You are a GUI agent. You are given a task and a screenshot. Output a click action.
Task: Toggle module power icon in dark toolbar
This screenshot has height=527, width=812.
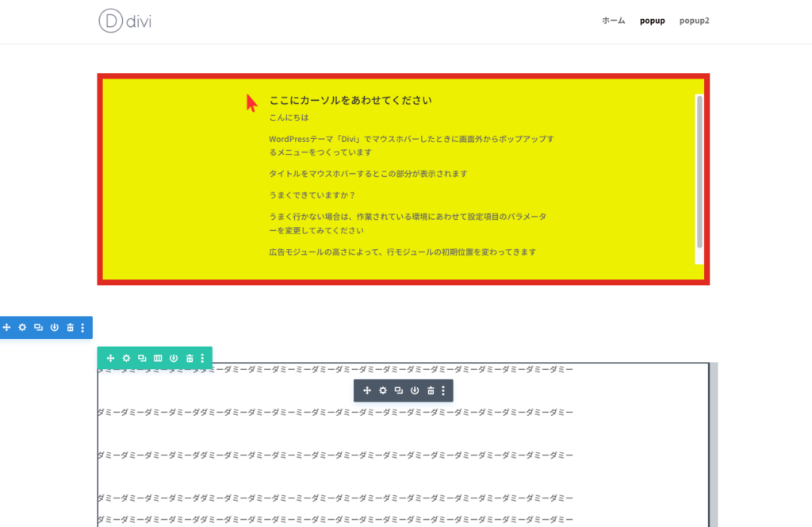click(415, 390)
